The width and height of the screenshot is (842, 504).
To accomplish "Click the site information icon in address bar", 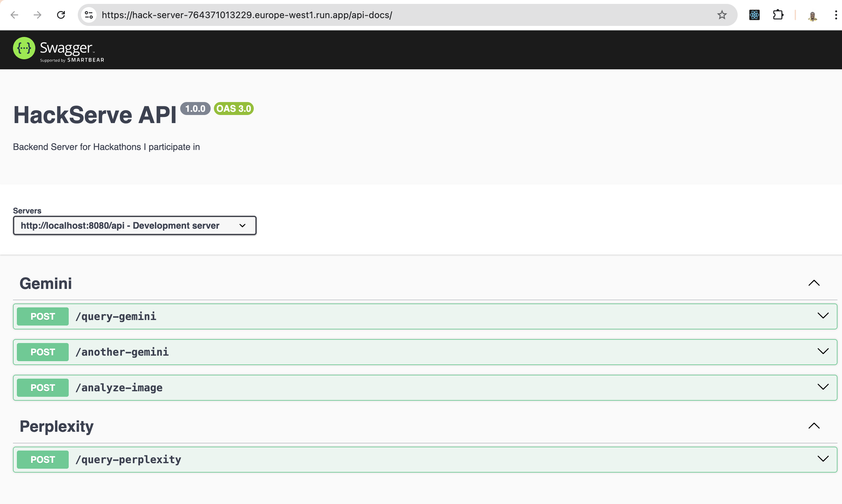I will (89, 15).
